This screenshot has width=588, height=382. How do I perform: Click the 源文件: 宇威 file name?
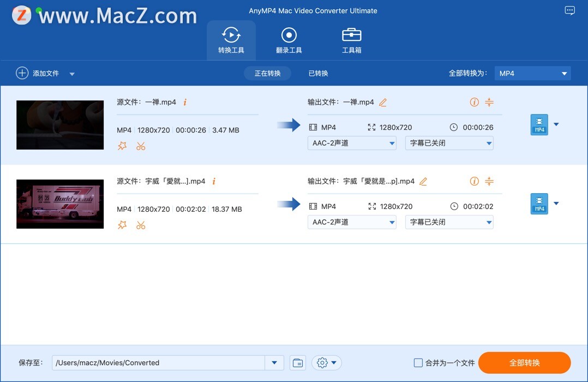pyautogui.click(x=161, y=181)
